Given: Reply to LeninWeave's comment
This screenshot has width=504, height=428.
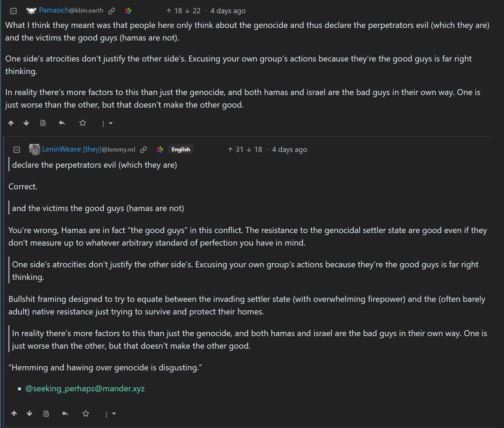Looking at the screenshot, I should pos(65,414).
